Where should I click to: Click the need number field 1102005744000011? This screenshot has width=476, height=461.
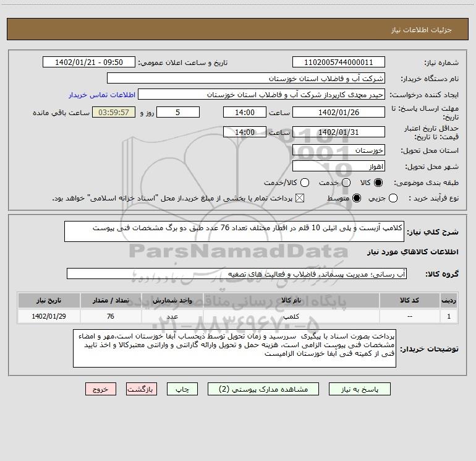339,62
